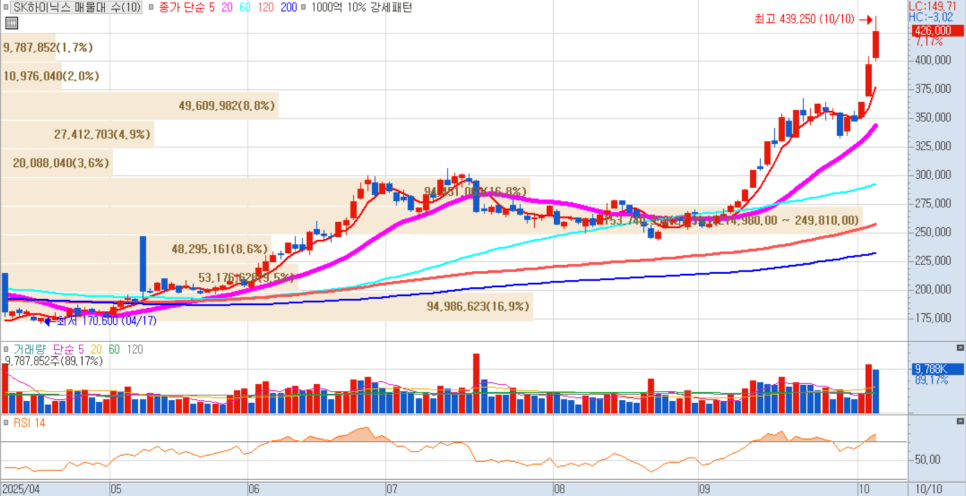Click the 07 month label on time axis
The height and width of the screenshot is (496, 966).
coord(392,488)
